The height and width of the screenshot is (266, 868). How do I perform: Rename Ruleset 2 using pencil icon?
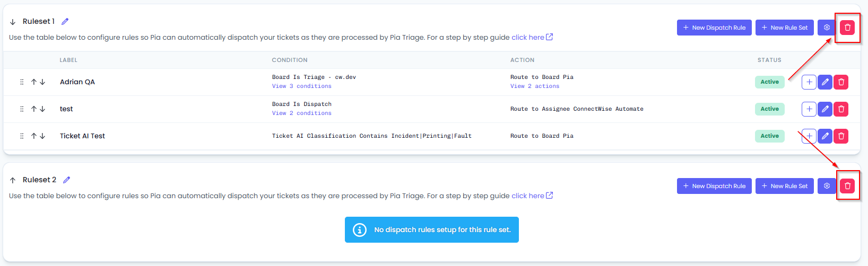coord(67,180)
